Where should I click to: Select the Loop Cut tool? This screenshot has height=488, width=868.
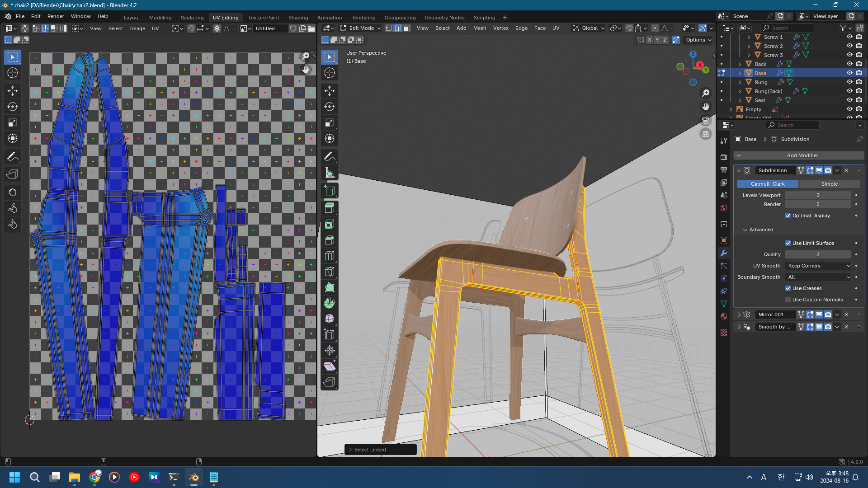(330, 256)
